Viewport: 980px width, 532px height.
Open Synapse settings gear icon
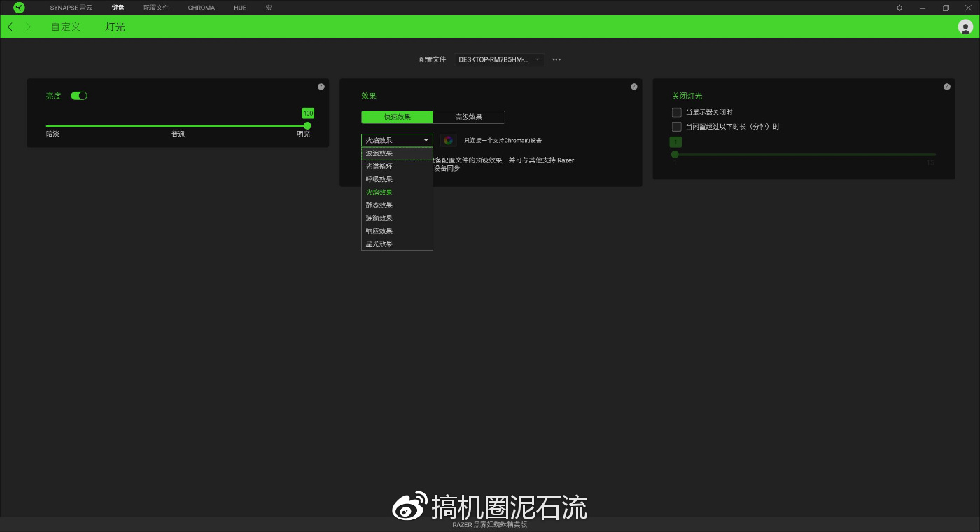click(x=899, y=8)
